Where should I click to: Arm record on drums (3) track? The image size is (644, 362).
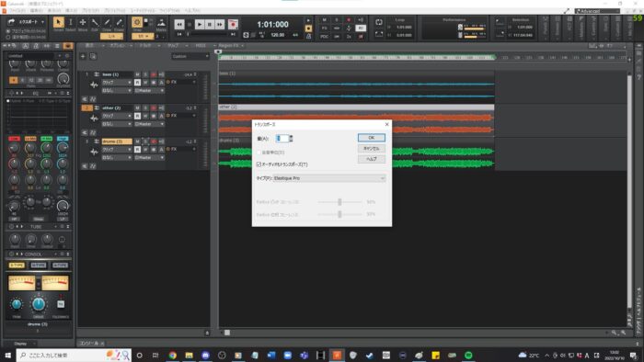click(154, 141)
